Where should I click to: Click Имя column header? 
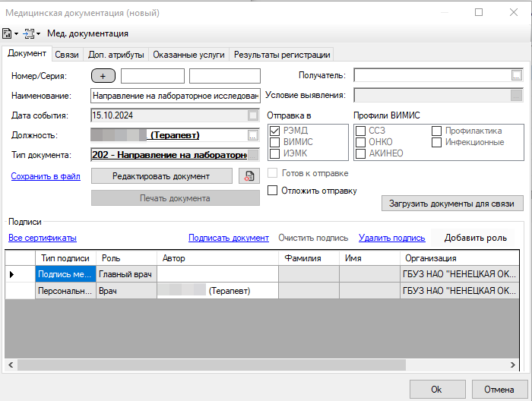pos(369,258)
